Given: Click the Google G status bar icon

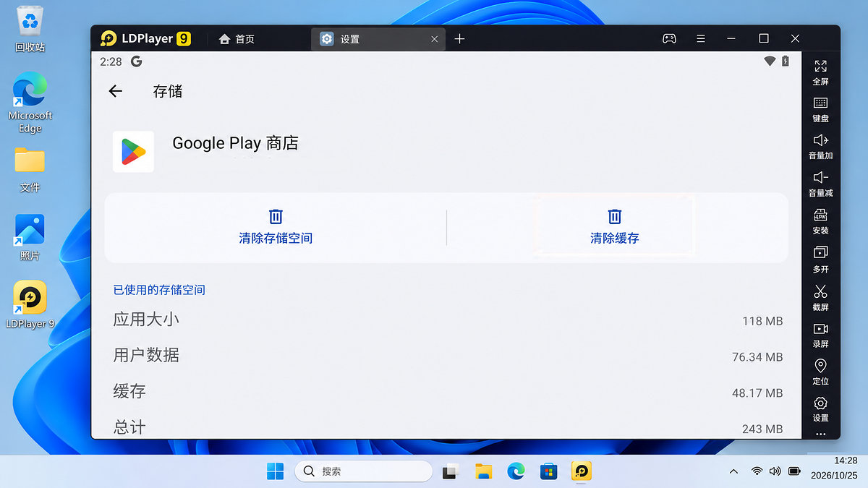Looking at the screenshot, I should (x=136, y=62).
